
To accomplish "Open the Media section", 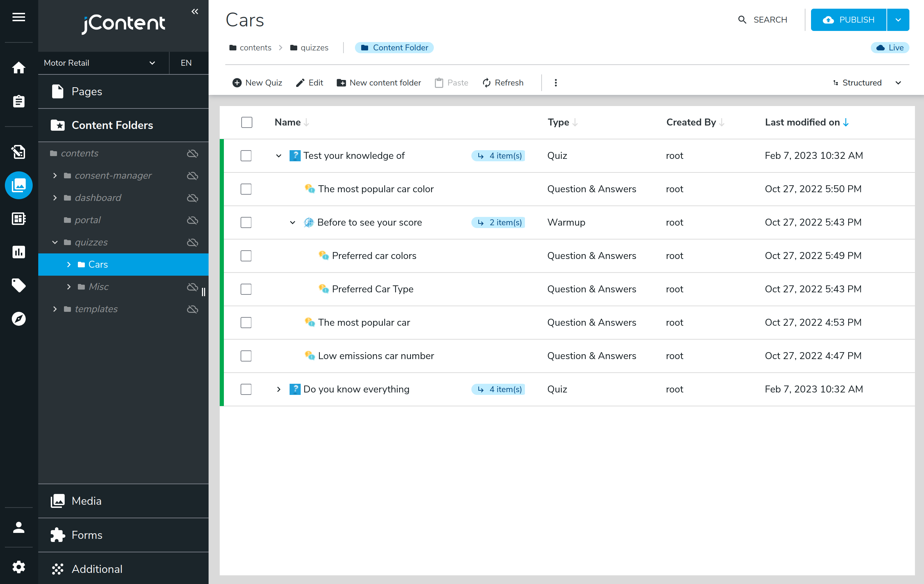I will pos(86,501).
